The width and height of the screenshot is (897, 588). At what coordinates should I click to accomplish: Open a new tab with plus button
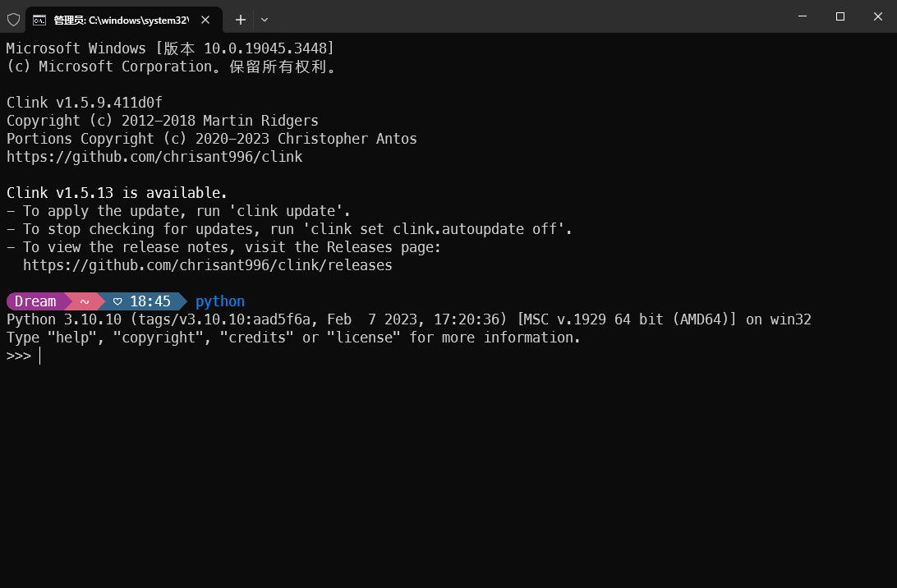(240, 19)
